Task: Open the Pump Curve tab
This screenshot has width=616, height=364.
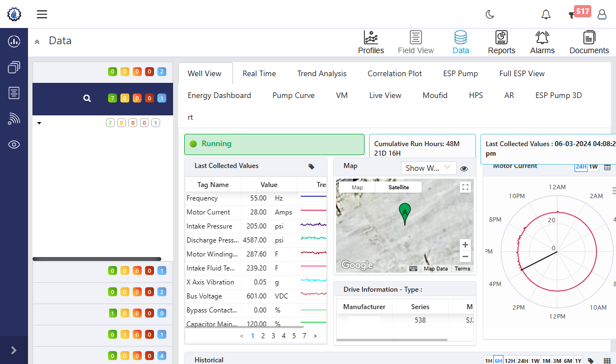Action: pyautogui.click(x=293, y=95)
